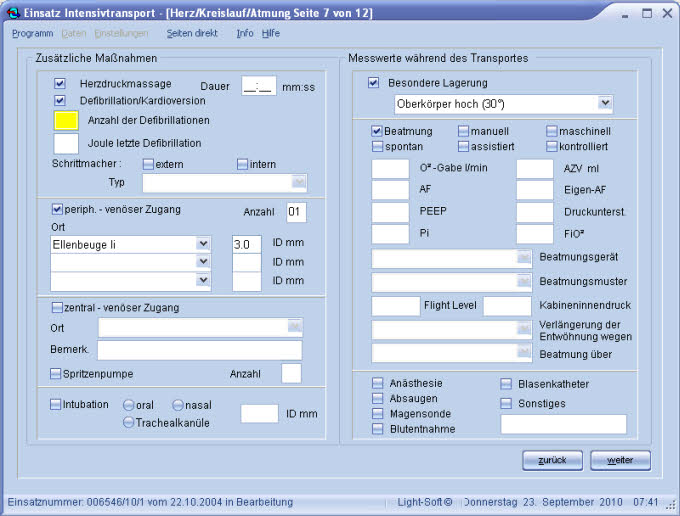Open the Ellenbeuge li location dropdown
This screenshot has width=680, height=516.
click(203, 244)
